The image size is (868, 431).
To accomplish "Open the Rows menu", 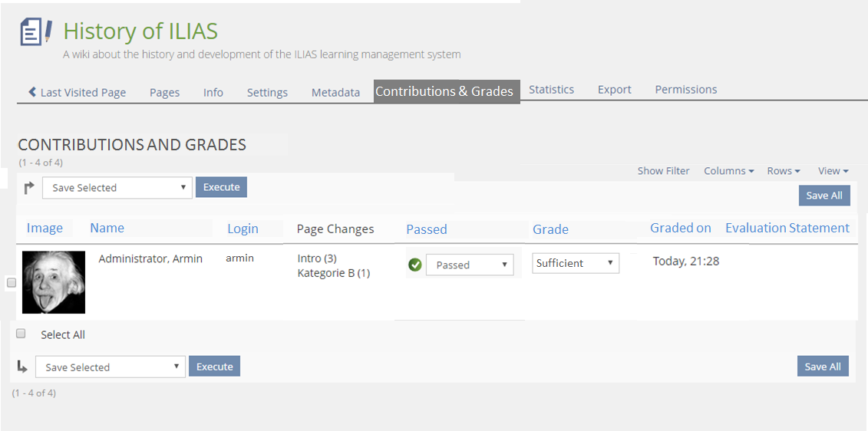I will point(784,171).
